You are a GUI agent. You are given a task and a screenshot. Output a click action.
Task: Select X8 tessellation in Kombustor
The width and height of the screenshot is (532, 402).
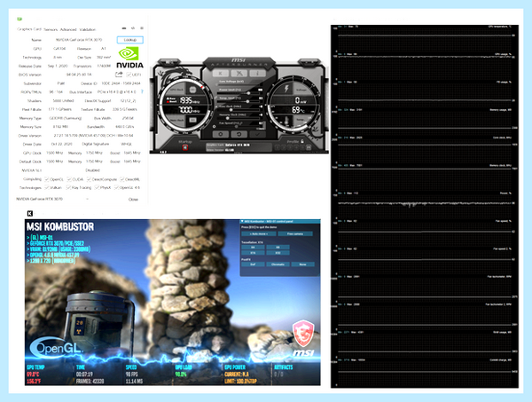[278, 248]
